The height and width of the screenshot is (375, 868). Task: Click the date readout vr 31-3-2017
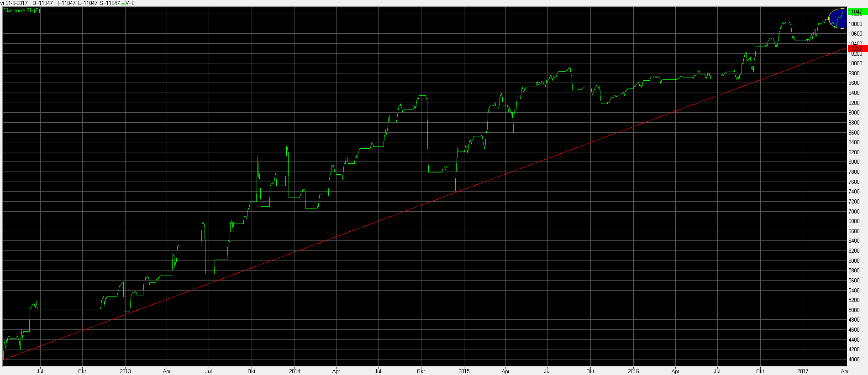coord(14,3)
